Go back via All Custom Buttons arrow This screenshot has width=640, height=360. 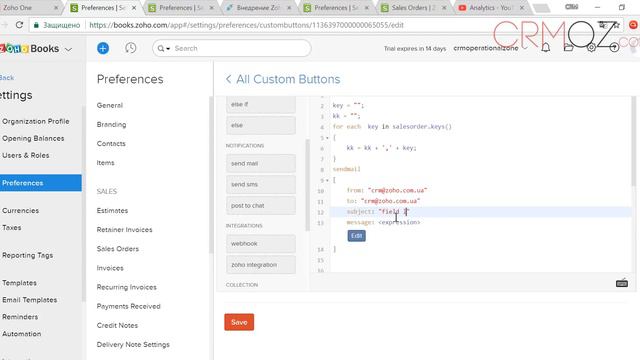click(x=228, y=79)
